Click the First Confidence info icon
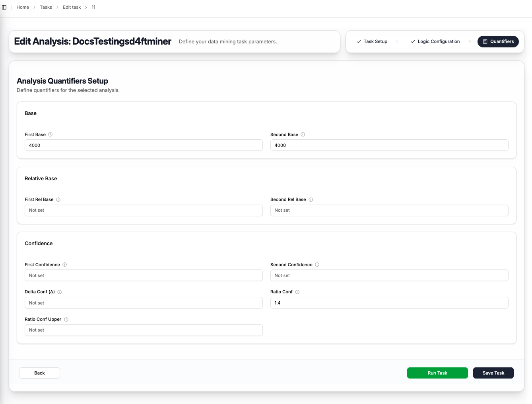The height and width of the screenshot is (404, 532). pyautogui.click(x=65, y=265)
